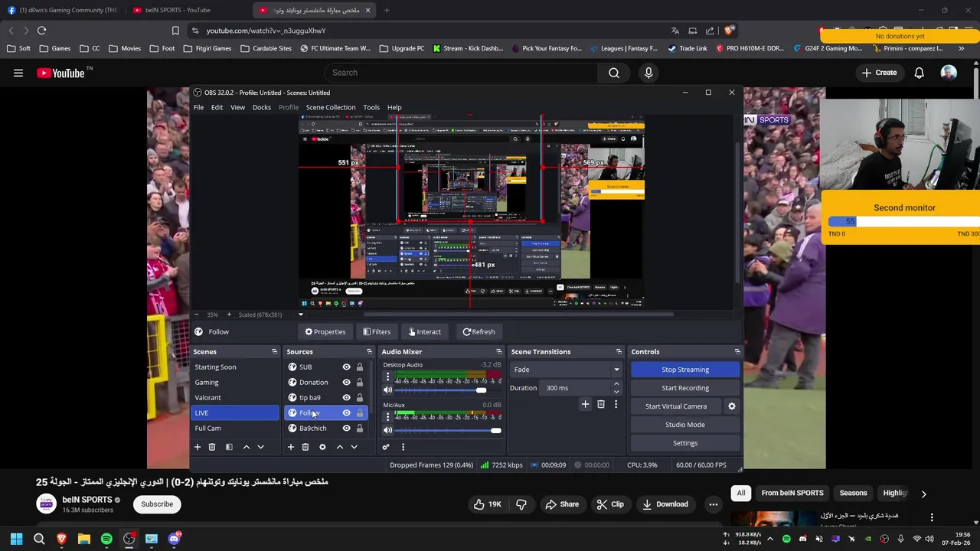Open transition properties three-dot menu
980x551 pixels.
coord(616,404)
